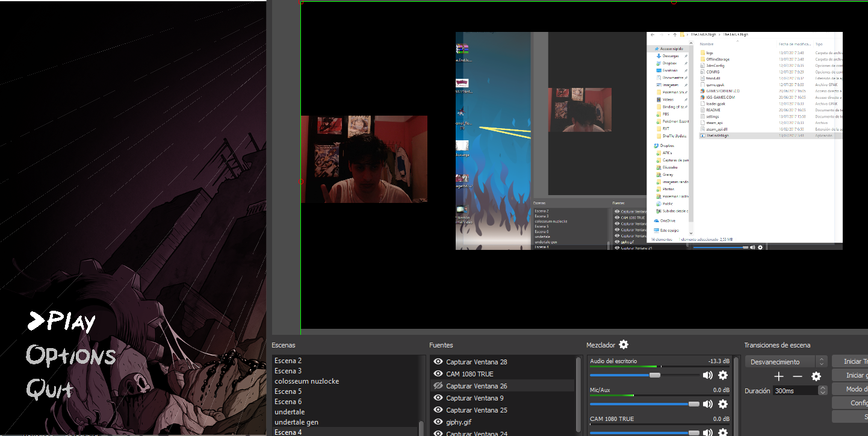This screenshot has height=436, width=868.
Task: Remove scene transition with minus icon
Action: tap(798, 376)
